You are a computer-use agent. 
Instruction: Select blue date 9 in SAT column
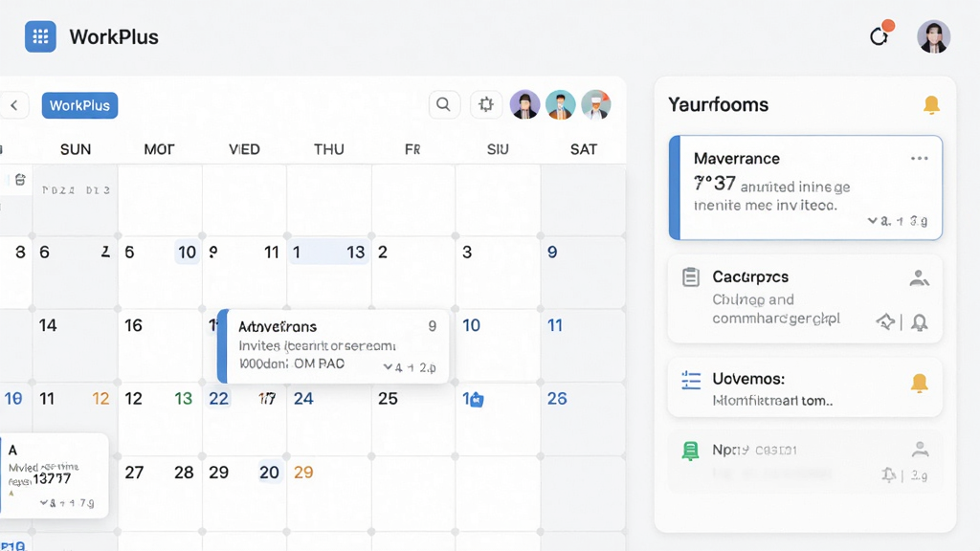click(552, 252)
